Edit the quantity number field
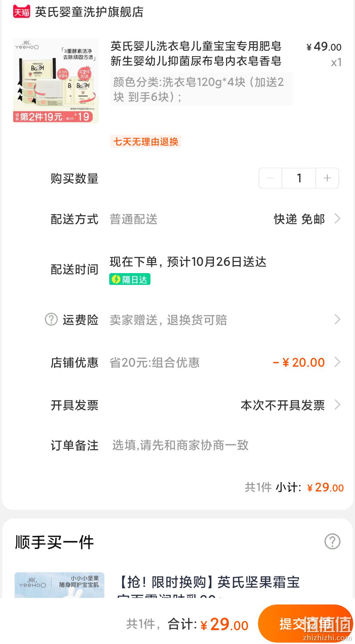Screen dimensions: 355x644 299,178
